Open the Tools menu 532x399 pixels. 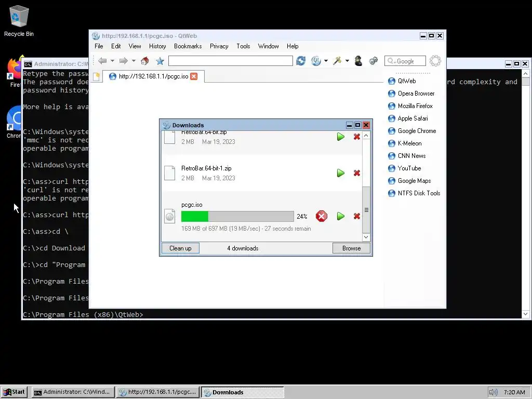(x=243, y=46)
